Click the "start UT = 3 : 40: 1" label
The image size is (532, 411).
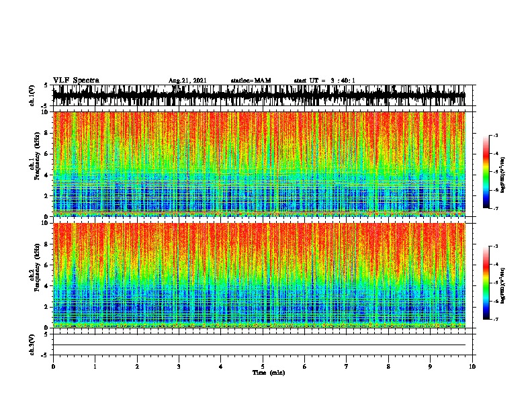(324, 81)
